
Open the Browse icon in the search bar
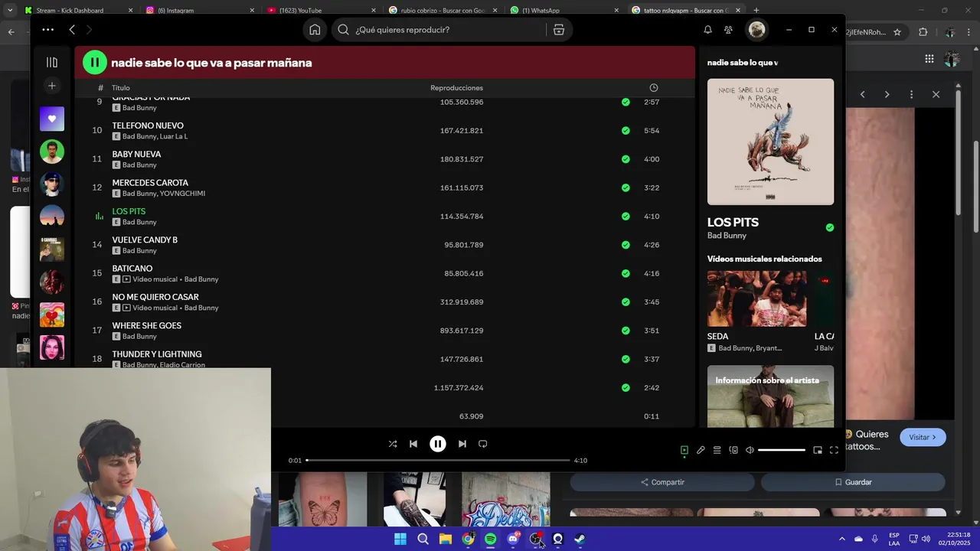coord(559,30)
